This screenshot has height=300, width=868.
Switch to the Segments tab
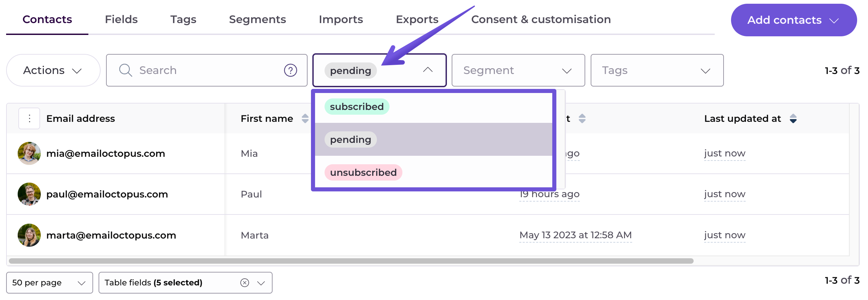click(x=257, y=19)
